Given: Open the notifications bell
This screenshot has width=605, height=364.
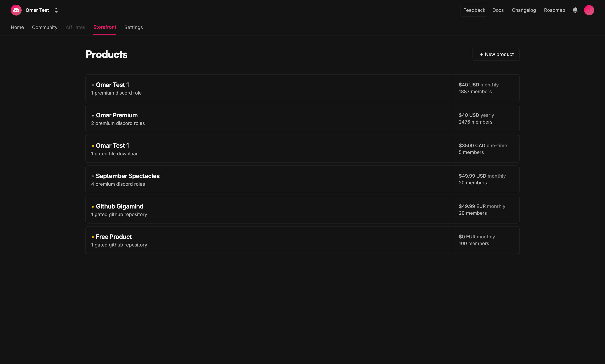Looking at the screenshot, I should tap(575, 10).
